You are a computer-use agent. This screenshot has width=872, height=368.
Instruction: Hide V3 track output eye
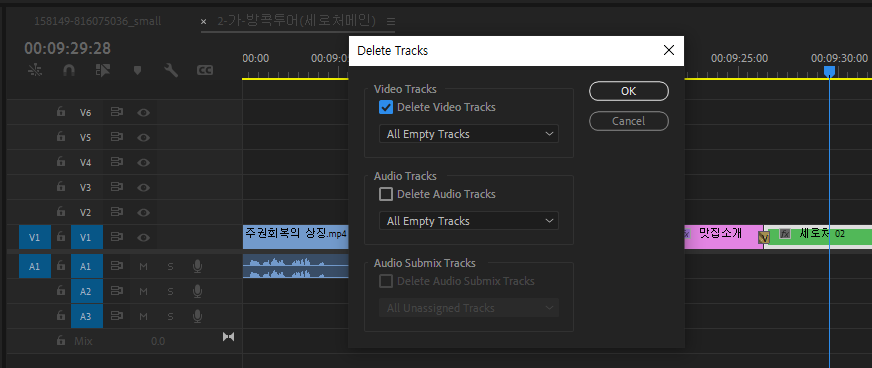(143, 187)
